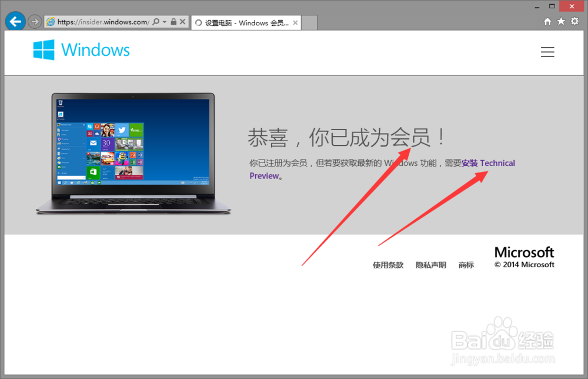Click the '恭喜，你已成为会员！' heading
This screenshot has width=588, height=379.
tap(347, 137)
